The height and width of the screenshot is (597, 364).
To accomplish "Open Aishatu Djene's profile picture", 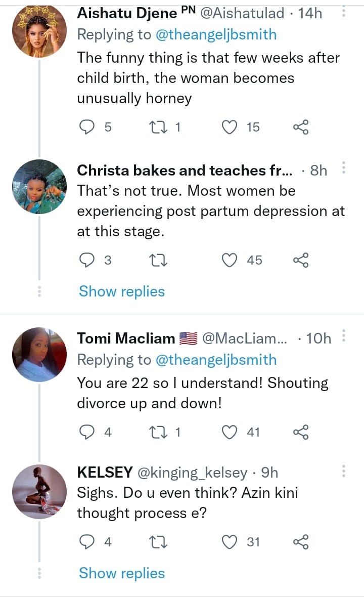I will [x=39, y=30].
